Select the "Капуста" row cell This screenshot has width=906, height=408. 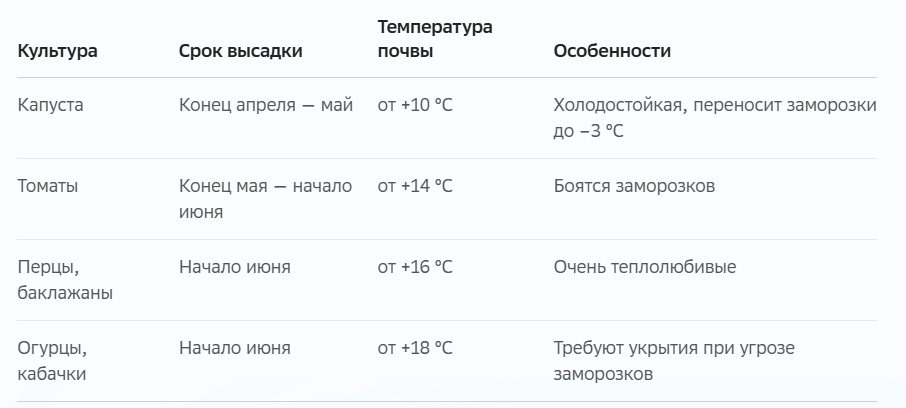(50, 105)
